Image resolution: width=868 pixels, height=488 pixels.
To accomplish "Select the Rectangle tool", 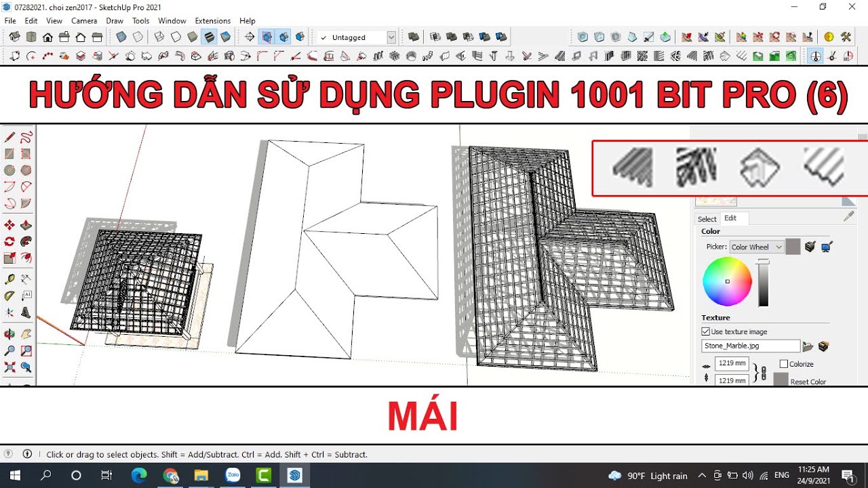I will (x=9, y=154).
